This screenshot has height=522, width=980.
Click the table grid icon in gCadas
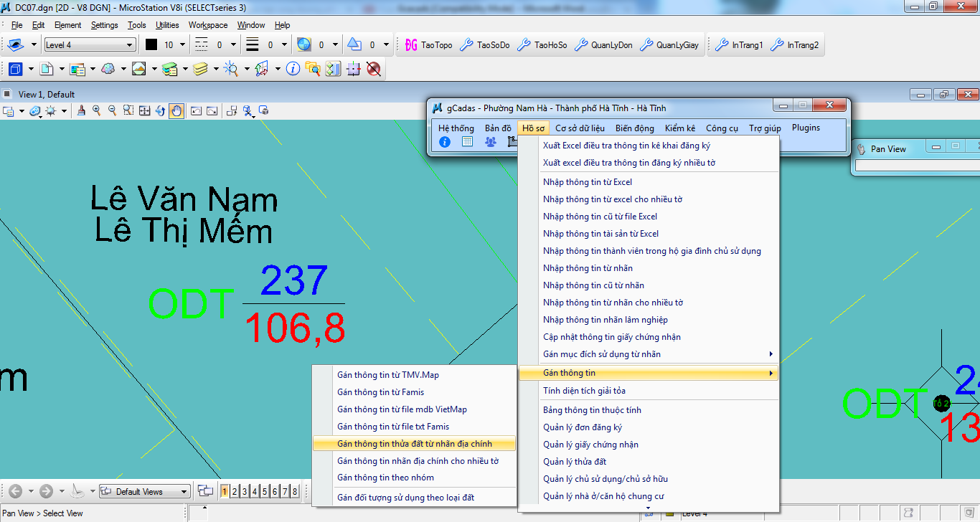coord(467,142)
